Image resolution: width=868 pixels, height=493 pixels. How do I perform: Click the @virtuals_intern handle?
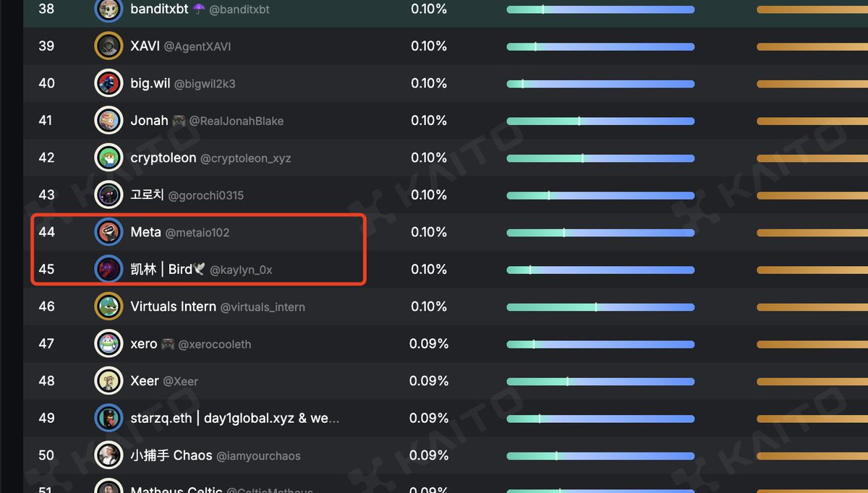point(263,307)
